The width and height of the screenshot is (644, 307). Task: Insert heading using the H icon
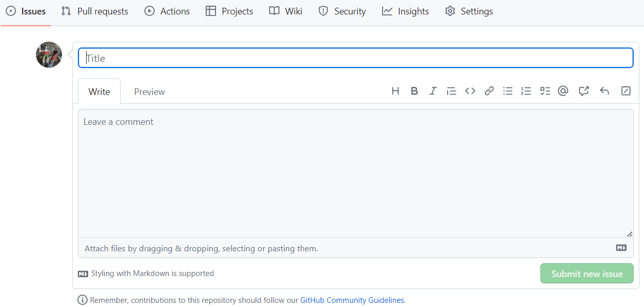(x=395, y=91)
